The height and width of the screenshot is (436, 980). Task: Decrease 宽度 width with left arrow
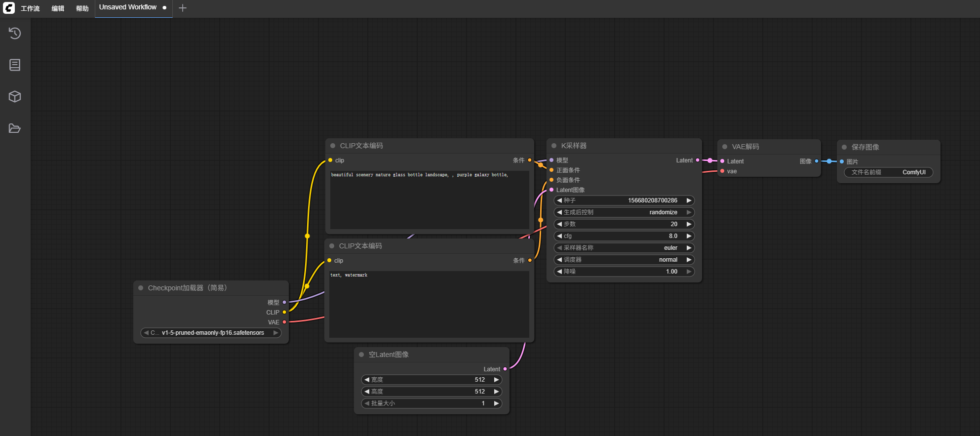(367, 380)
